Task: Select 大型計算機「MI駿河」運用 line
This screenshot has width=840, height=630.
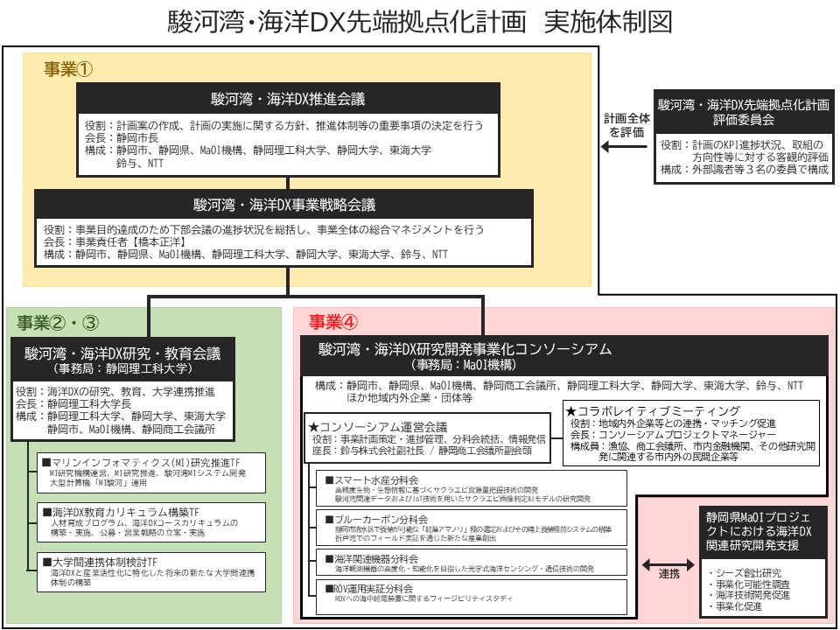Action: (x=98, y=483)
